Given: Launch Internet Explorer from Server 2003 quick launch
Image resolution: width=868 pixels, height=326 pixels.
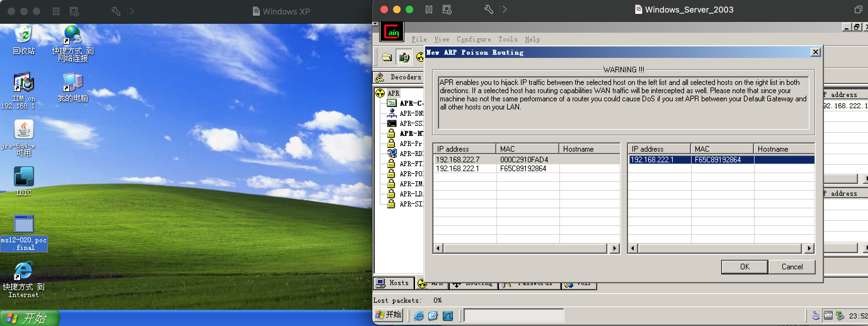Looking at the screenshot, I should coord(419,316).
